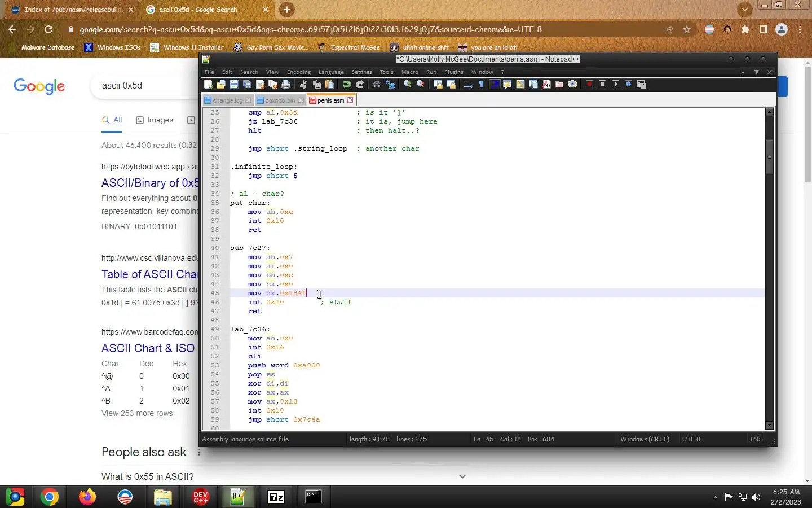Save the current file with Save icon
Image resolution: width=812 pixels, height=508 pixels.
tap(234, 84)
